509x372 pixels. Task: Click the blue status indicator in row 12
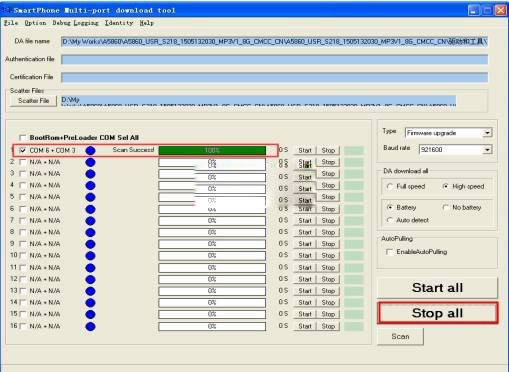(x=90, y=279)
